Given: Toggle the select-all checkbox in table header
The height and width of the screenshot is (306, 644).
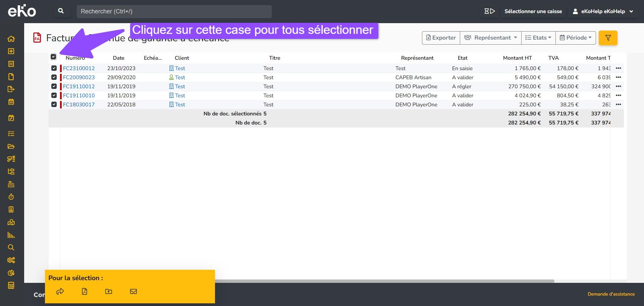Looking at the screenshot, I should 54,57.
